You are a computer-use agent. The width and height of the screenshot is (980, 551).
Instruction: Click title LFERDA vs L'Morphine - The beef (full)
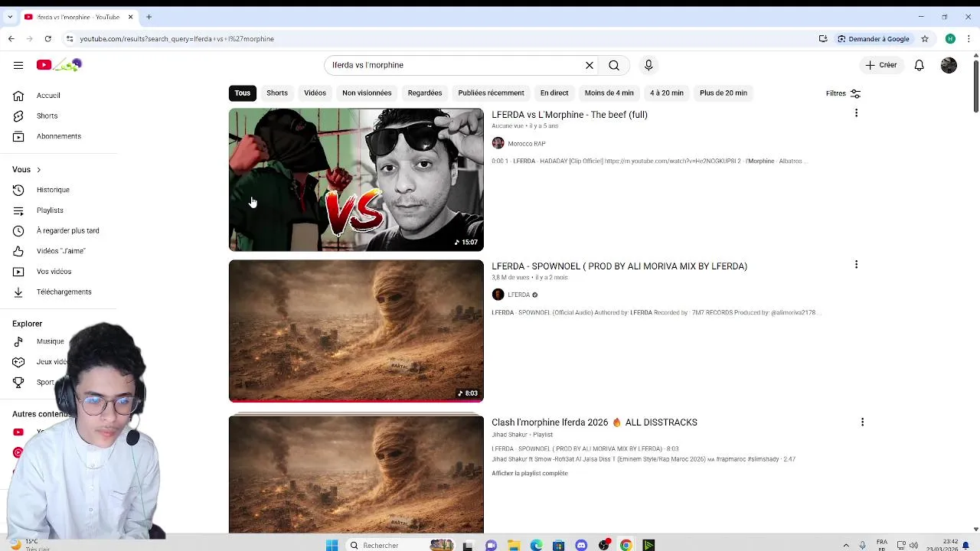click(570, 115)
